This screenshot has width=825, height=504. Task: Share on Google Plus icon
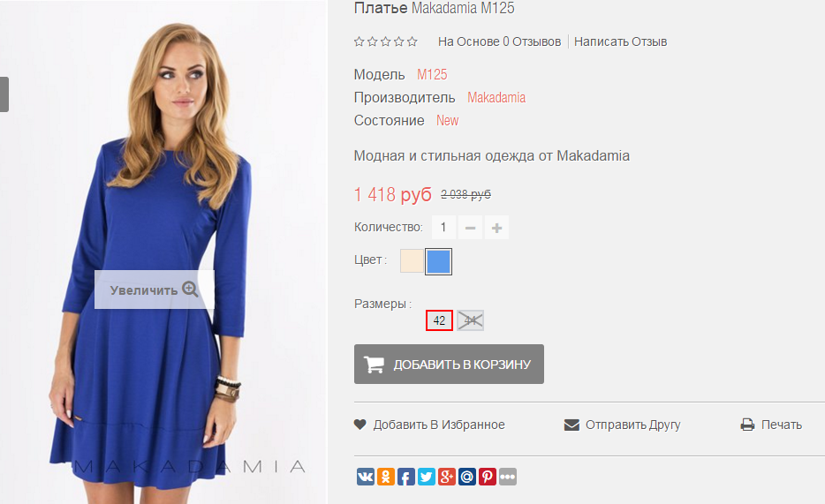point(447,477)
